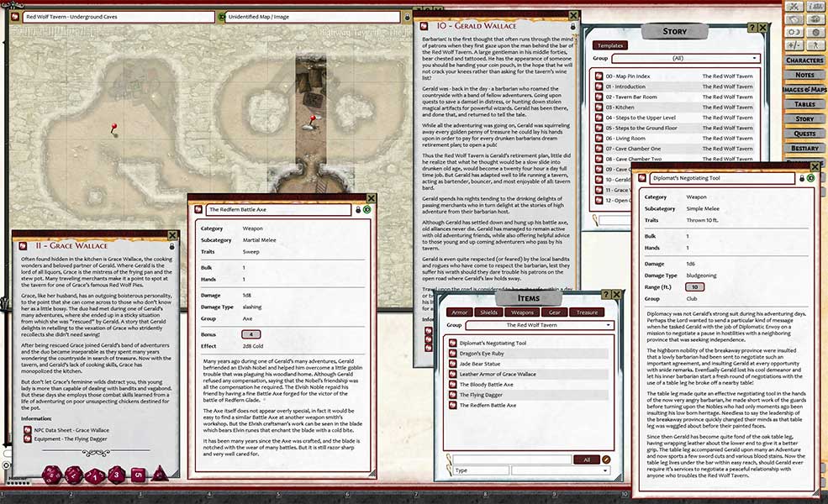Click the d4 pyramid die in the dice tray
Viewport: 828px width, 504px height.
pyautogui.click(x=159, y=475)
